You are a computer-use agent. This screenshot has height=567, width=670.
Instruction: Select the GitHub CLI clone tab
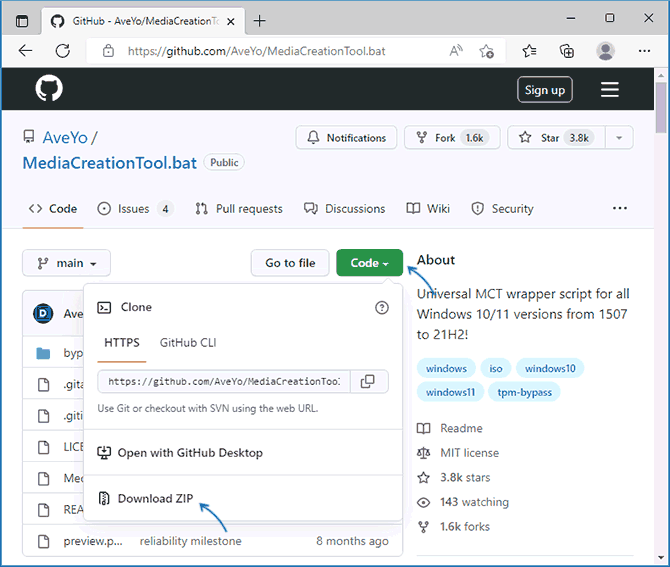click(x=188, y=343)
